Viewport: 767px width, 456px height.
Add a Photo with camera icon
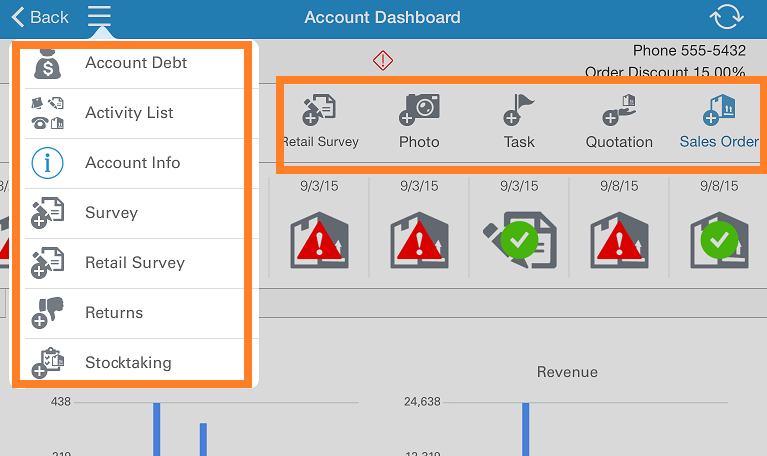pyautogui.click(x=419, y=109)
